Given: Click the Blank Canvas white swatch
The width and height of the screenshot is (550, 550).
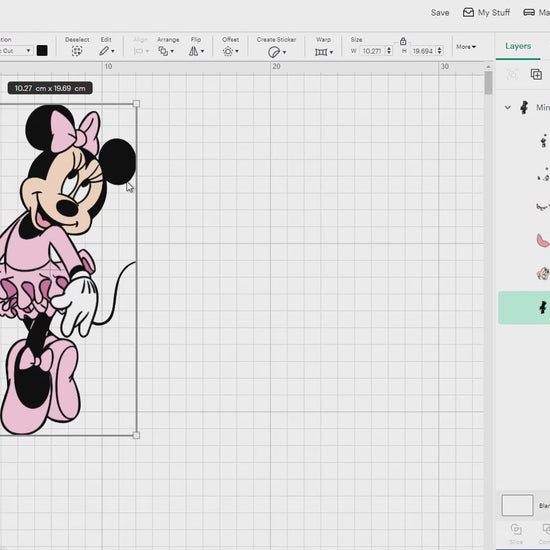Looking at the screenshot, I should click(517, 505).
